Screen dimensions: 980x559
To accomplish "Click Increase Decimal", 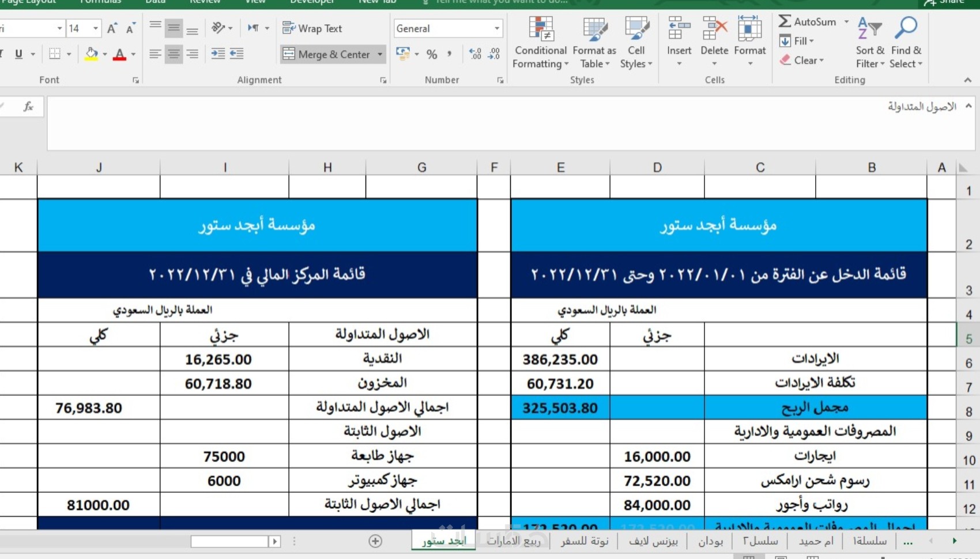I will 476,54.
